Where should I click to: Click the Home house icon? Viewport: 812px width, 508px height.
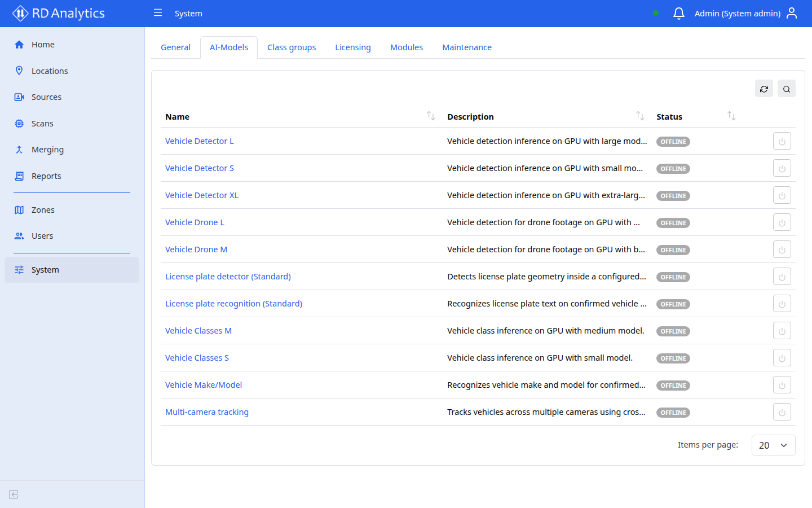click(x=19, y=45)
